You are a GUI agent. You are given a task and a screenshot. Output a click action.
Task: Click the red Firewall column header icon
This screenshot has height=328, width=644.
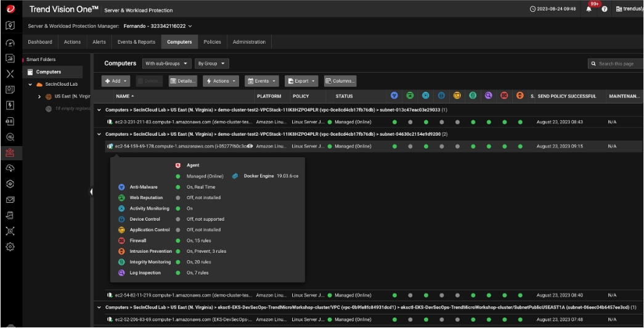(x=504, y=96)
